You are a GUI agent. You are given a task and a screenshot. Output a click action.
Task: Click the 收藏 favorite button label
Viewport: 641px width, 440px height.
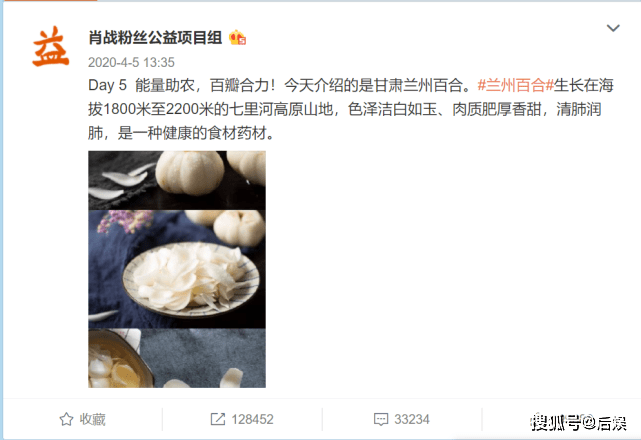click(92, 419)
